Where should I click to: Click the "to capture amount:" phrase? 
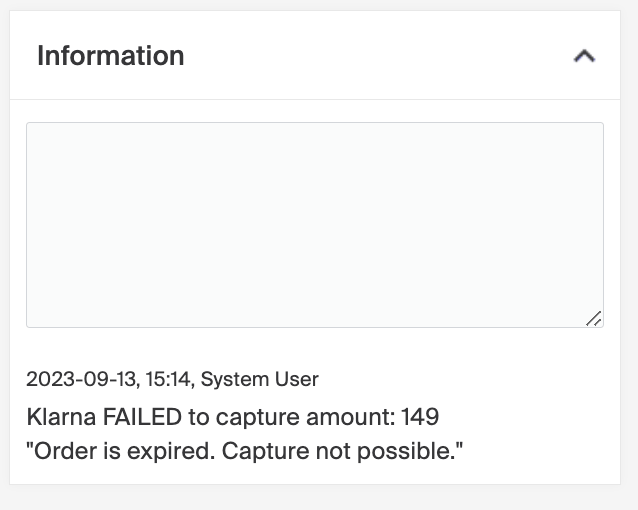point(287,416)
